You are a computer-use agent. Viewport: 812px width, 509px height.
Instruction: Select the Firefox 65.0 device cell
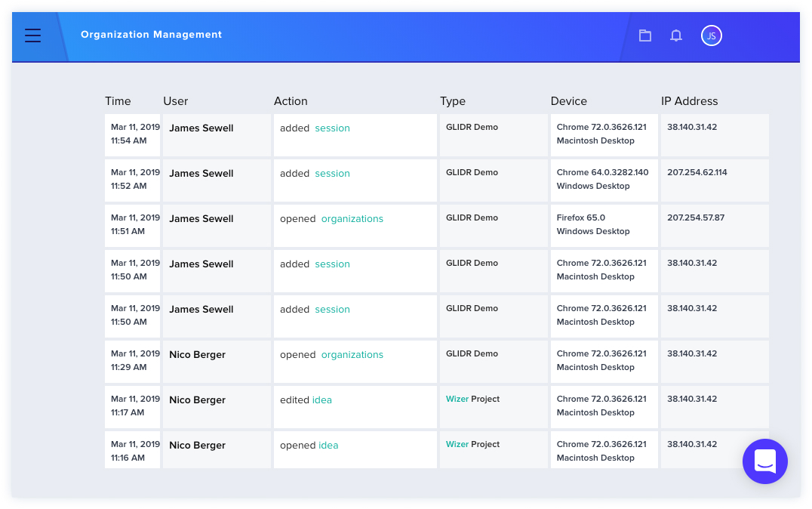(604, 226)
